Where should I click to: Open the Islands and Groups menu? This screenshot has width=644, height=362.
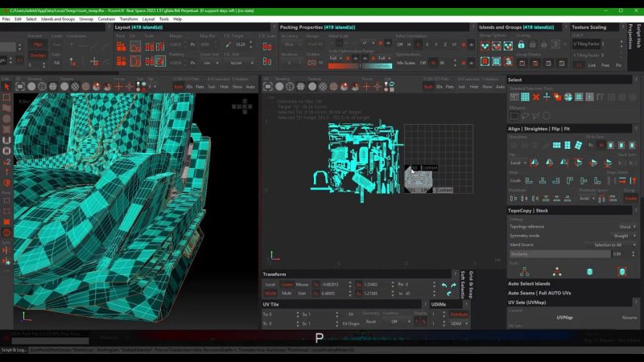pos(58,19)
